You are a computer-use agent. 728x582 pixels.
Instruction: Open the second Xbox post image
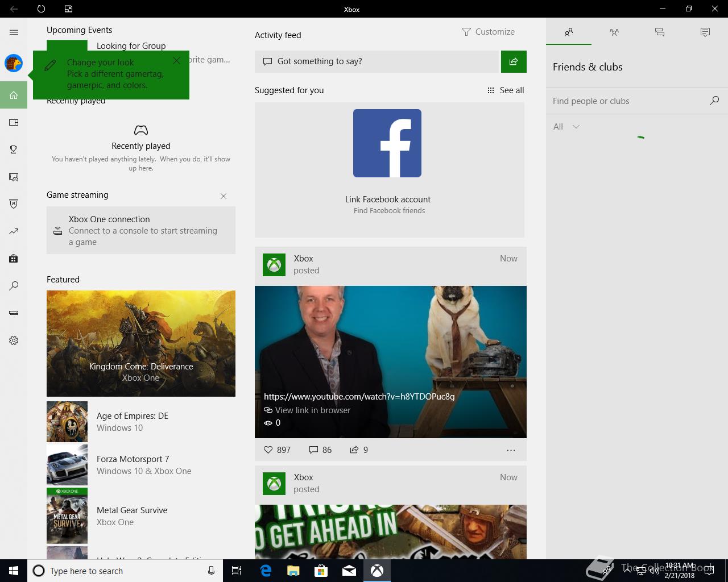(391, 532)
